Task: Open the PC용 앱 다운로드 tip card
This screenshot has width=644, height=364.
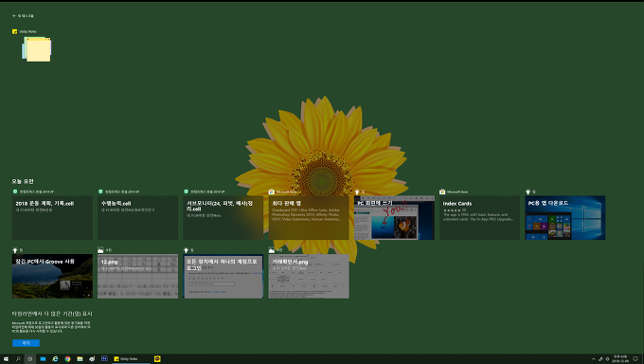Action: click(564, 218)
